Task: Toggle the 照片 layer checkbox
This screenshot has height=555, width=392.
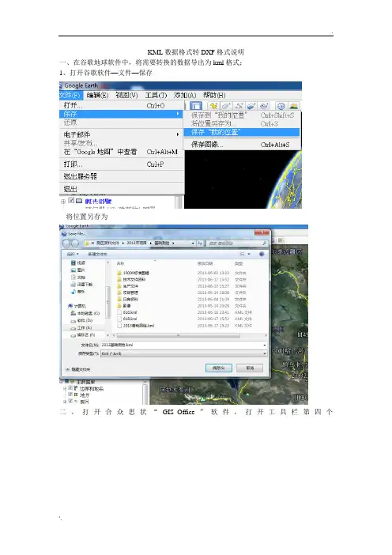Action: (70, 402)
